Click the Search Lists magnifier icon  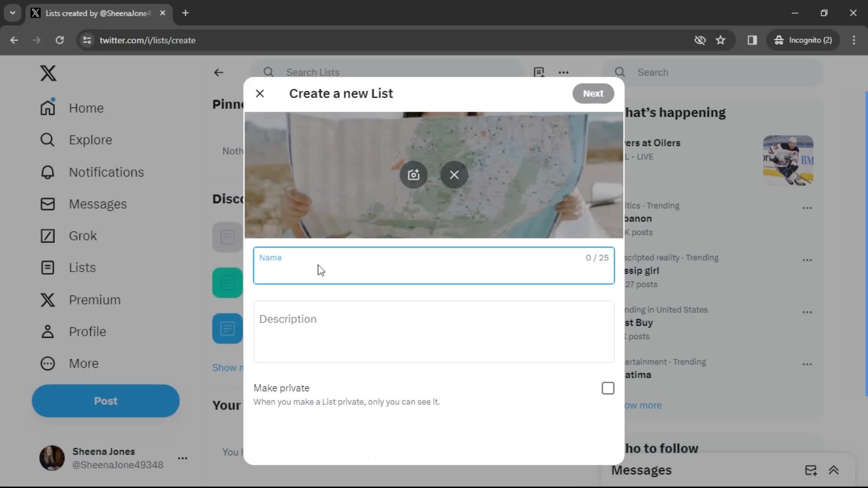tap(268, 71)
